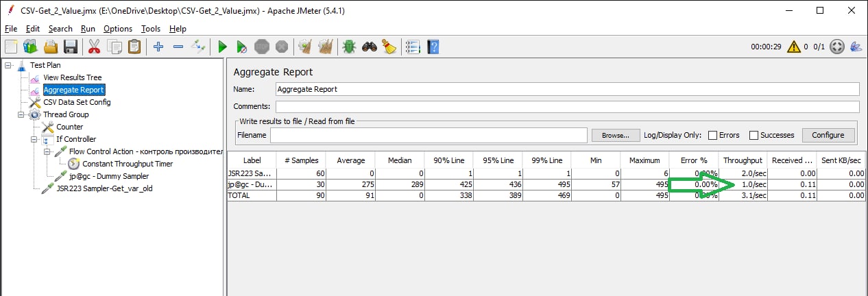Tick the Successes only checkbox

point(754,135)
